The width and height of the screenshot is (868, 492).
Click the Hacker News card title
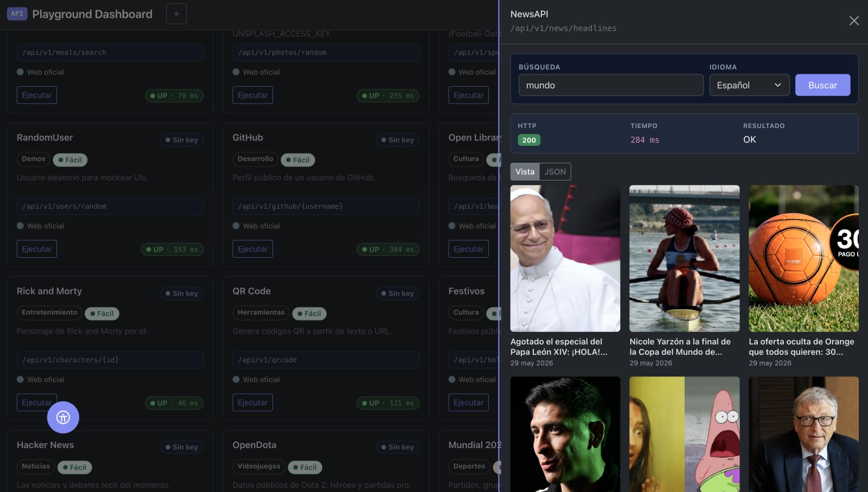click(x=46, y=445)
